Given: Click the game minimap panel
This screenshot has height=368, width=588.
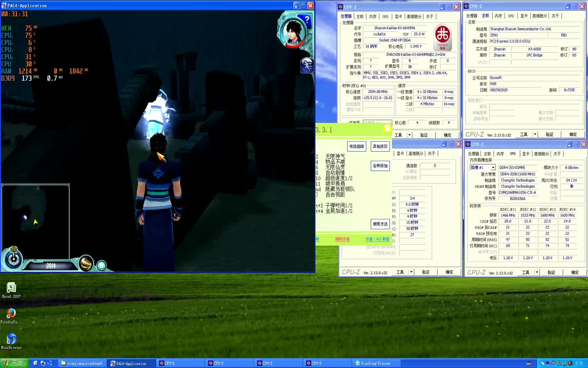Looking at the screenshot, I should point(36,218).
